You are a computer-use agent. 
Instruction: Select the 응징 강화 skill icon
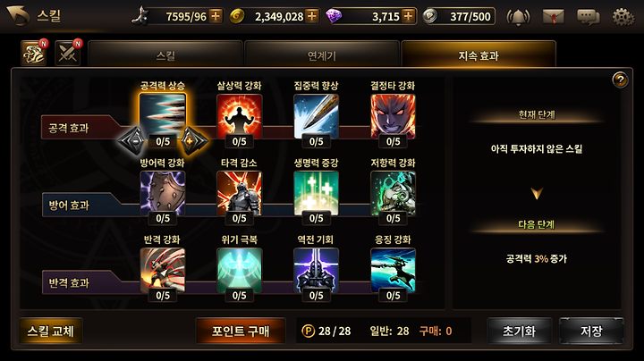pos(393,271)
